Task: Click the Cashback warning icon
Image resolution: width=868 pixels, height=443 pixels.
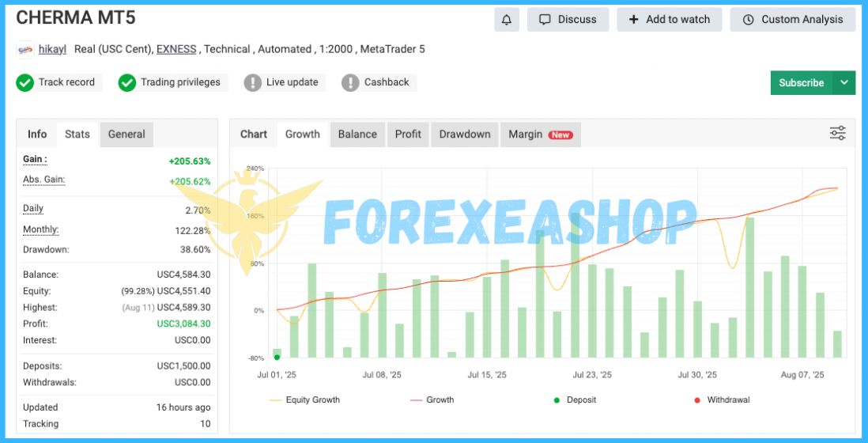Action: point(351,82)
